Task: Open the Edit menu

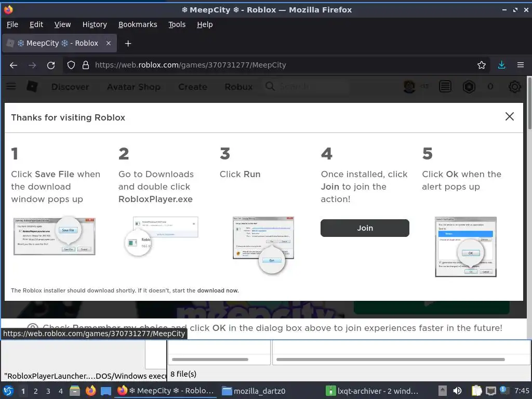Action: click(x=36, y=24)
